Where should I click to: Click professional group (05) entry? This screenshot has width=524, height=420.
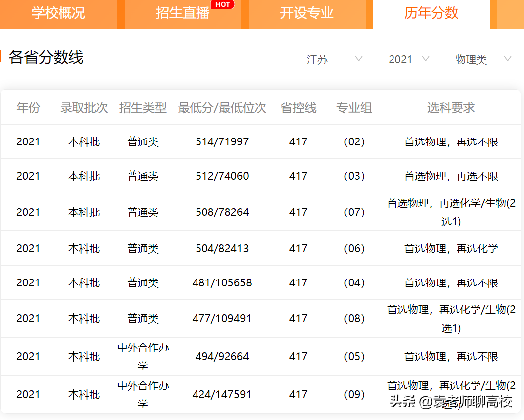tap(354, 356)
